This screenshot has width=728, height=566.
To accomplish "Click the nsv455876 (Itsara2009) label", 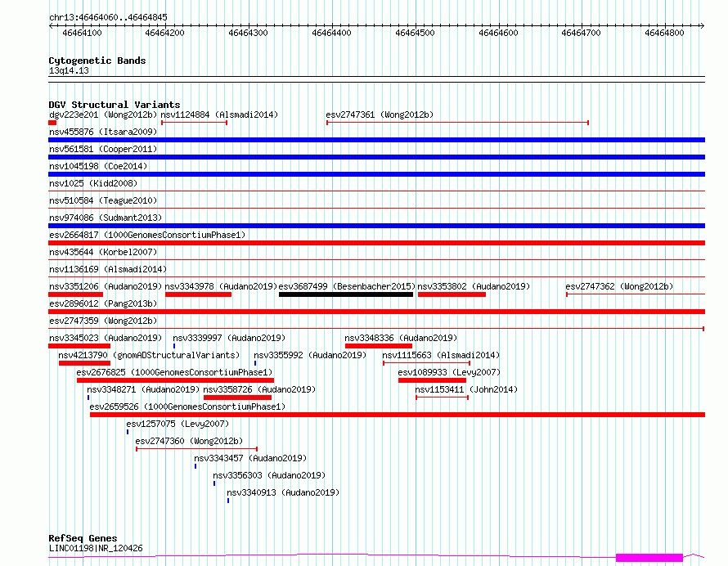I will point(103,132).
